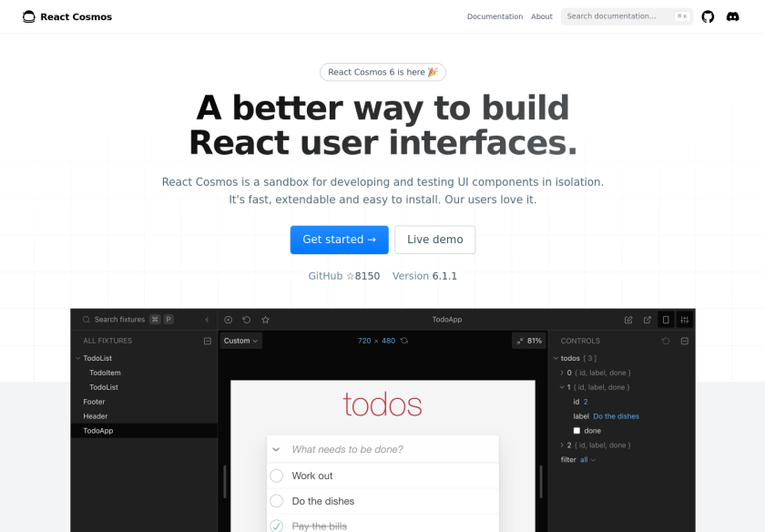Open the About nav link
Image resolution: width=765 pixels, height=532 pixels.
click(x=542, y=16)
